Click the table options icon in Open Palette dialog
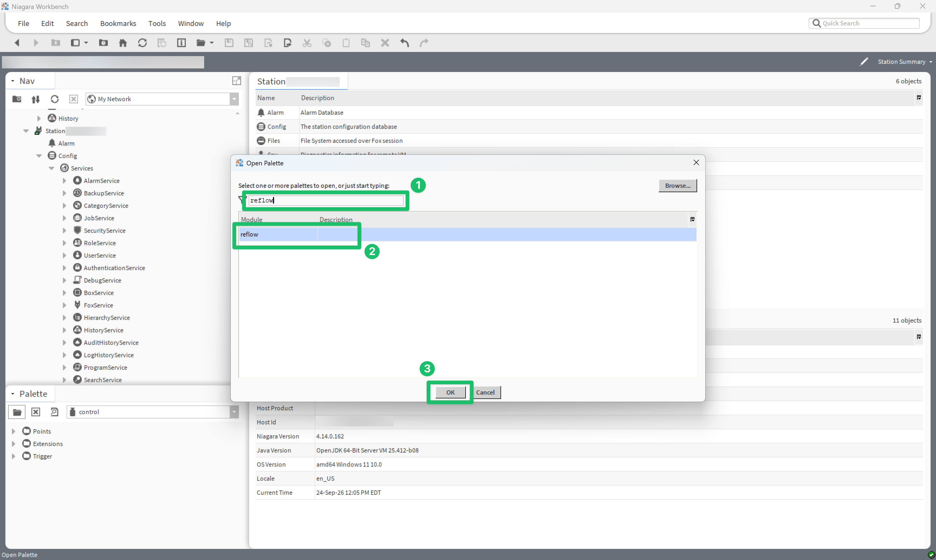 [693, 219]
